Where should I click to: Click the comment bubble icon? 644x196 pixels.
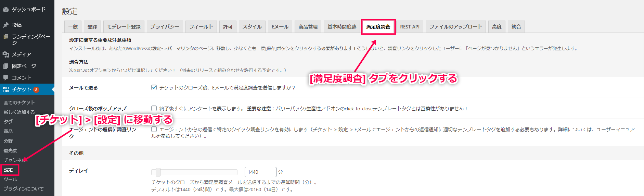click(6, 78)
